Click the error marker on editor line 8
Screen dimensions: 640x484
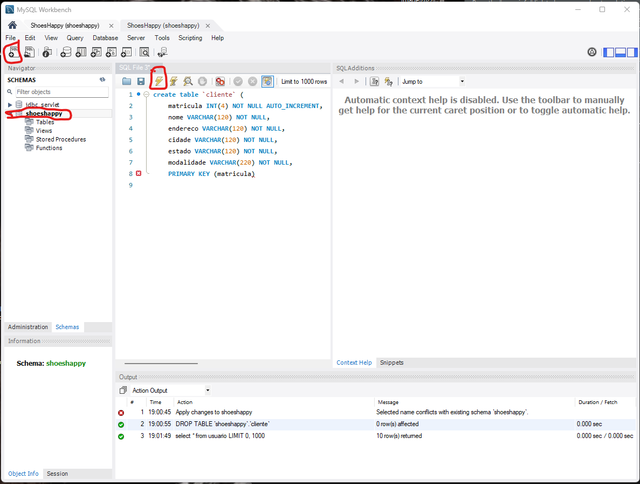pos(138,173)
